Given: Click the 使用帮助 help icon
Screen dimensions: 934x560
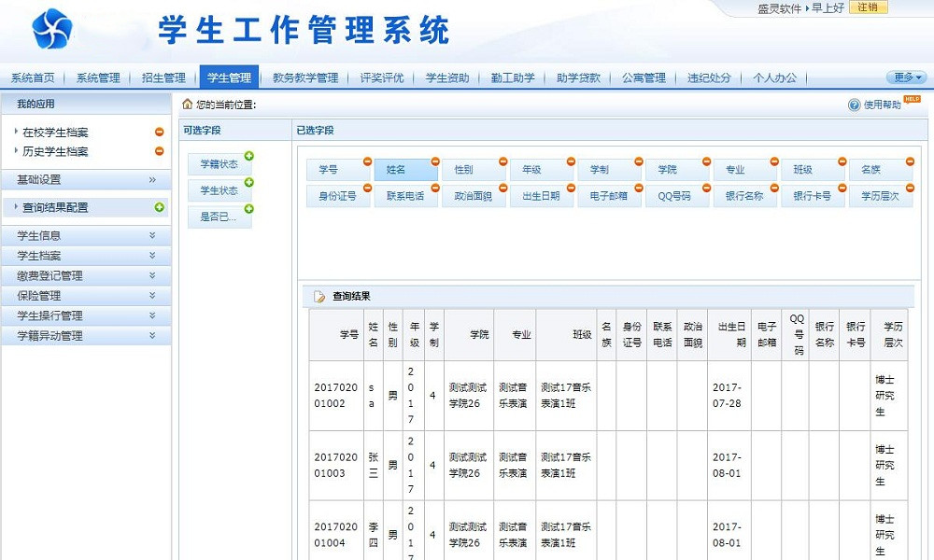Looking at the screenshot, I should pyautogui.click(x=854, y=105).
